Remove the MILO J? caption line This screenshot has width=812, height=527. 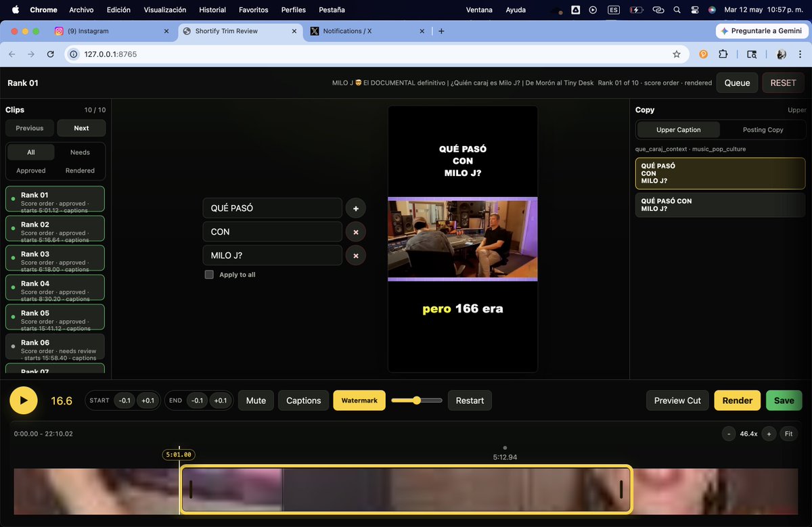coord(356,256)
